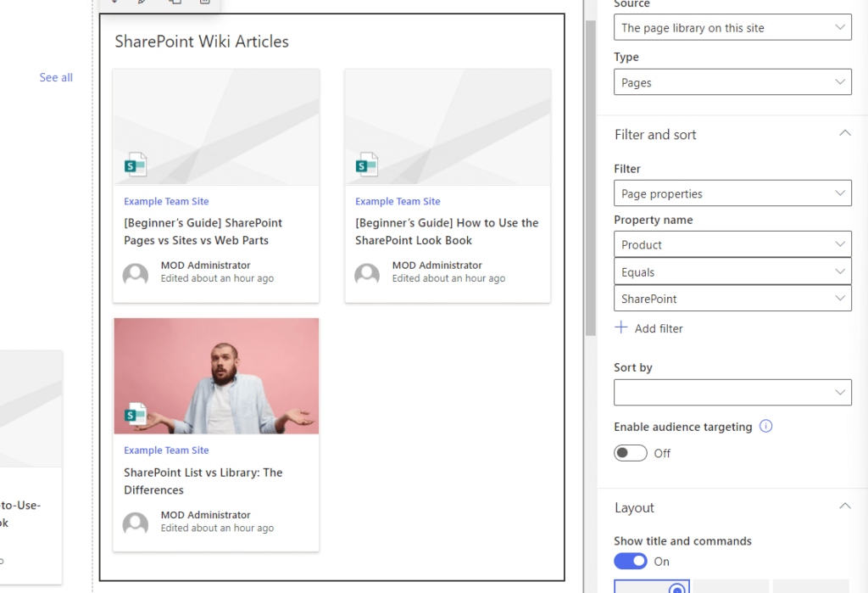Click the SharePoint Wiki Articles web part title
This screenshot has height=593, width=868.
coord(202,42)
